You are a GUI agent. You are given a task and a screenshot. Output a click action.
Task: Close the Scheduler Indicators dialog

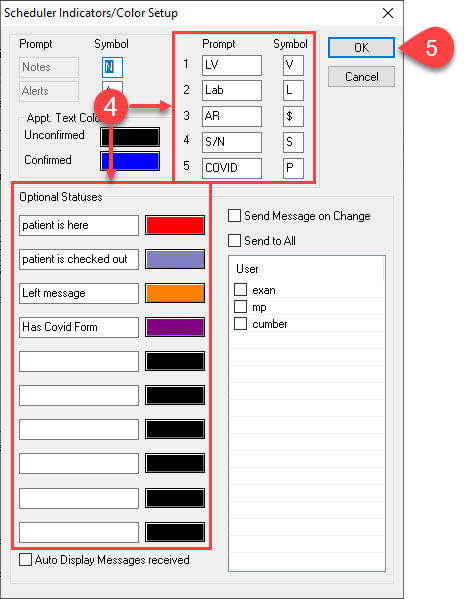pos(388,13)
